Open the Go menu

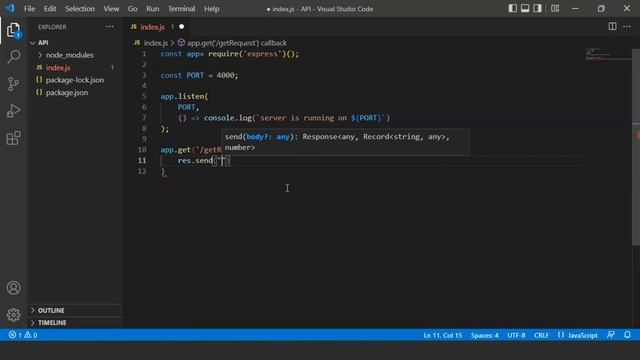click(x=132, y=9)
